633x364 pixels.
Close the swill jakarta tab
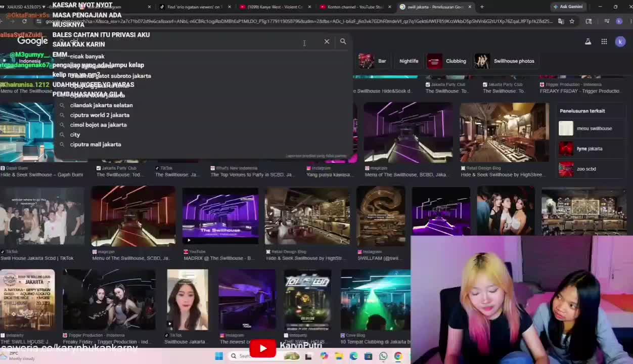470,7
